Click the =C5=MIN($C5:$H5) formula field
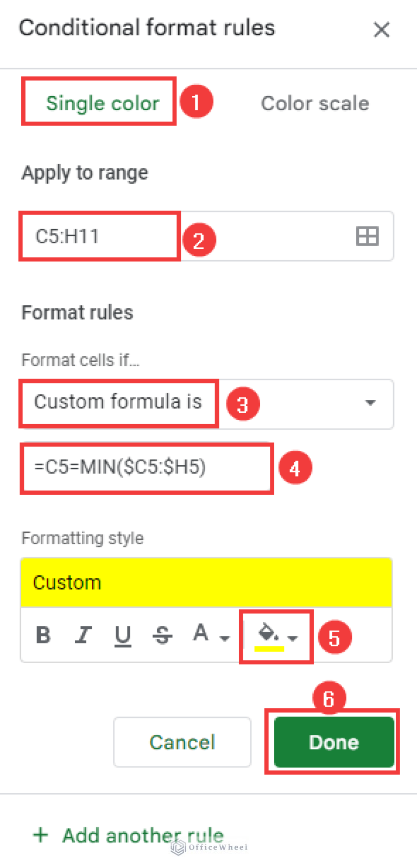Viewport: 417px width, 868px height. [x=146, y=467]
